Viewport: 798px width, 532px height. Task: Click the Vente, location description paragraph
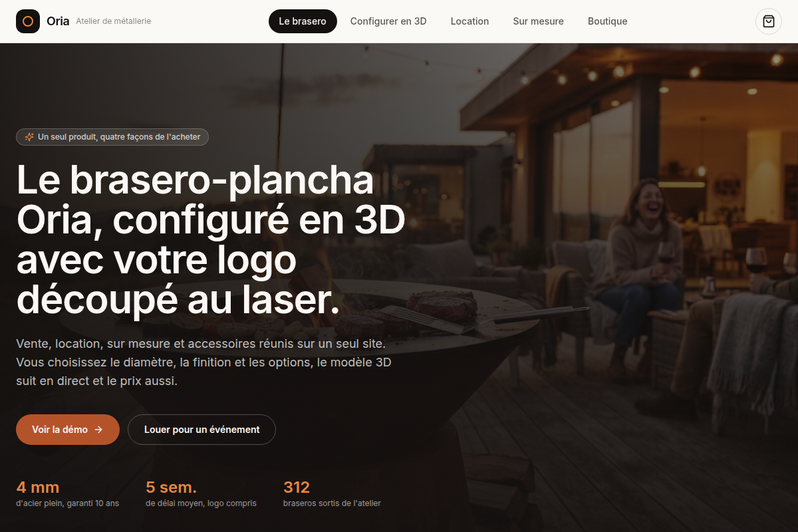tap(202, 363)
